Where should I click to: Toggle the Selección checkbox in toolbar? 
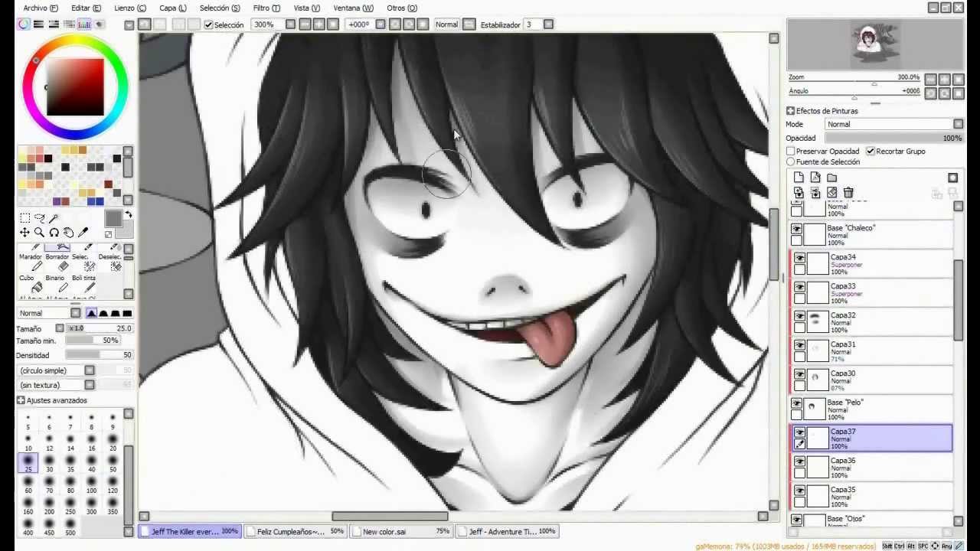pos(208,24)
